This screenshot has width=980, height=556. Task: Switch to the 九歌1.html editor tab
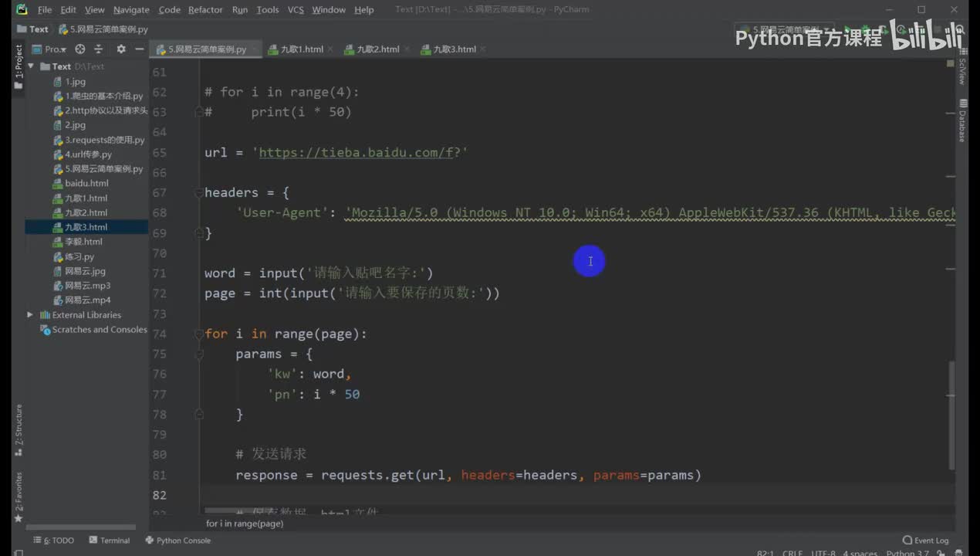point(301,49)
